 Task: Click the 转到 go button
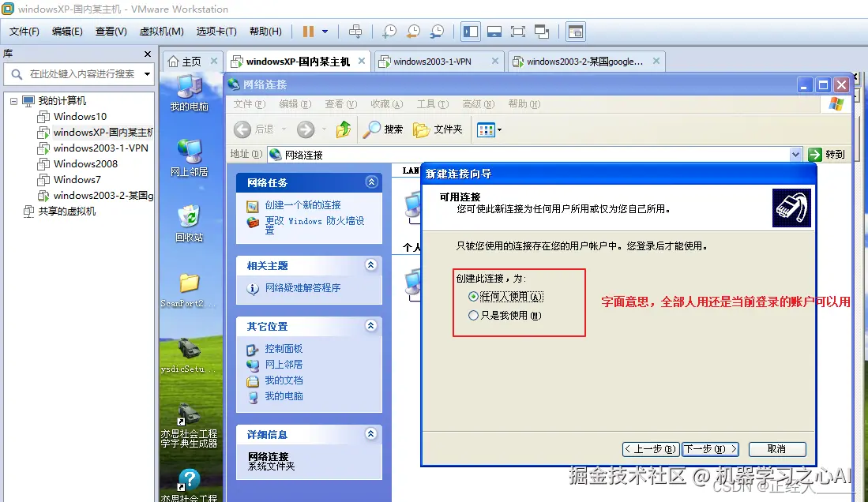827,155
